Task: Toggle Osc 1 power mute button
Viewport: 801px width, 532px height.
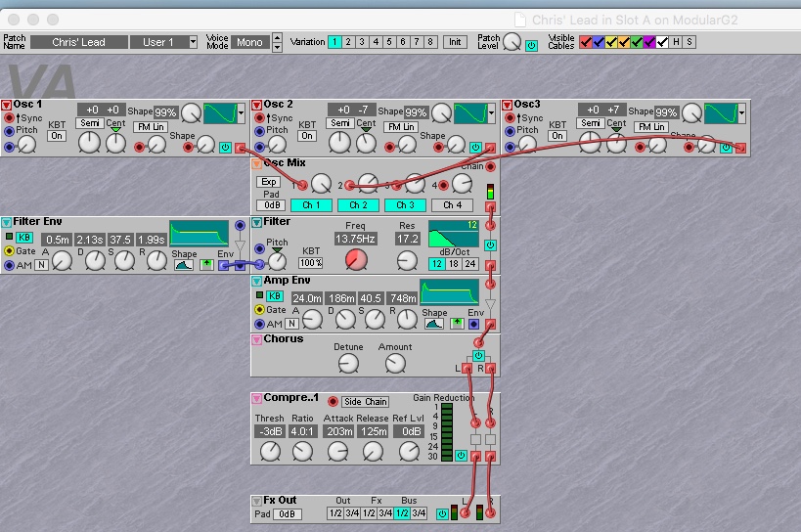Action: point(225,148)
